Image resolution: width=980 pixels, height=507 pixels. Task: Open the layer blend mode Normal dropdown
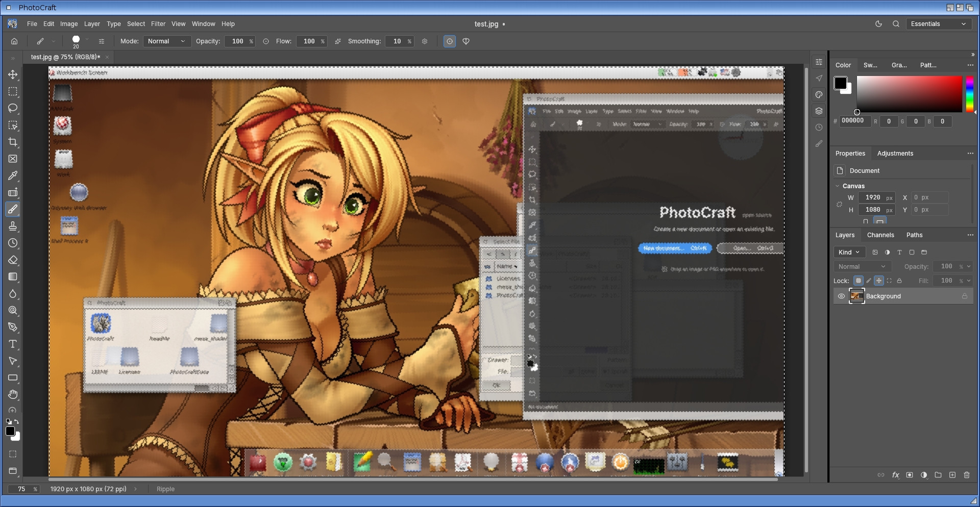coord(863,267)
